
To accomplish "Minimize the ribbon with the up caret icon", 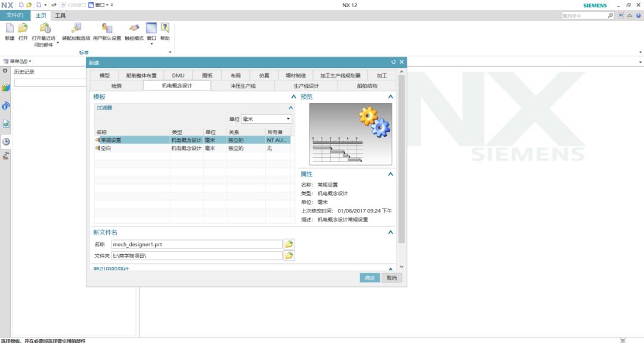I will point(630,15).
